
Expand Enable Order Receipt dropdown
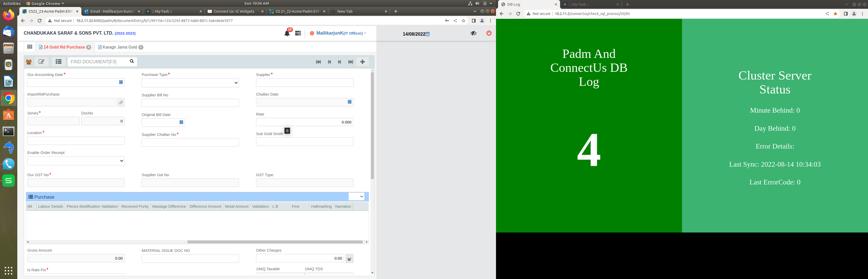pos(76,161)
